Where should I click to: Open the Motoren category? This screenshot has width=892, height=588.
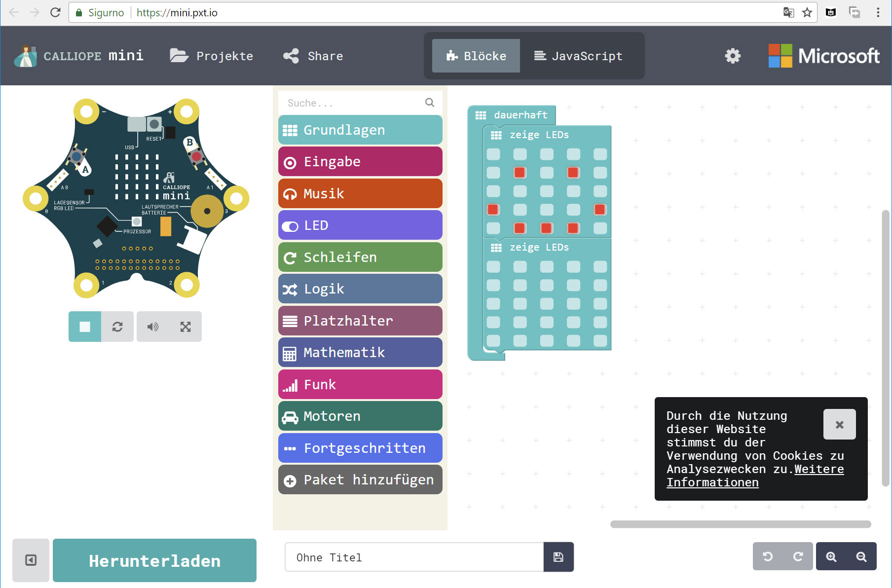click(360, 416)
